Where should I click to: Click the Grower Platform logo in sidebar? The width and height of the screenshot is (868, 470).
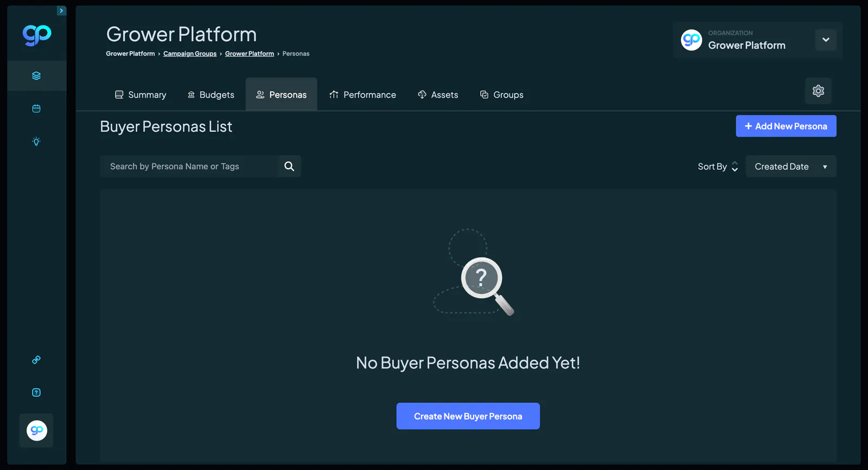tap(37, 35)
